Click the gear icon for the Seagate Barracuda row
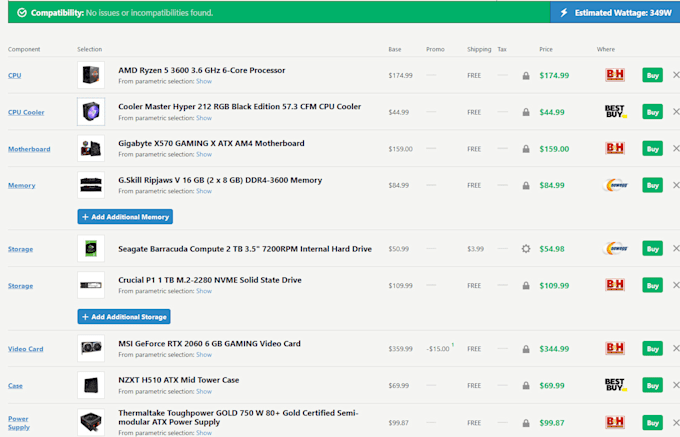This screenshot has height=437, width=680. click(526, 249)
